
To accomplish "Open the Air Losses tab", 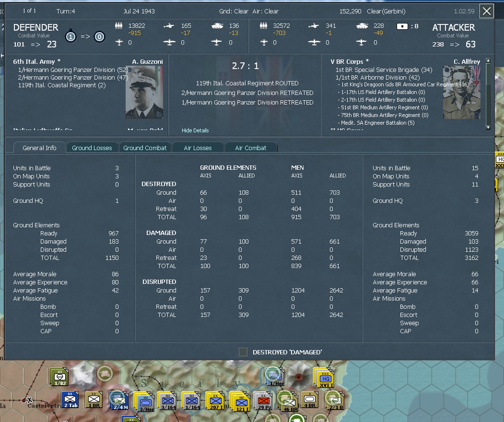I will pyautogui.click(x=198, y=148).
